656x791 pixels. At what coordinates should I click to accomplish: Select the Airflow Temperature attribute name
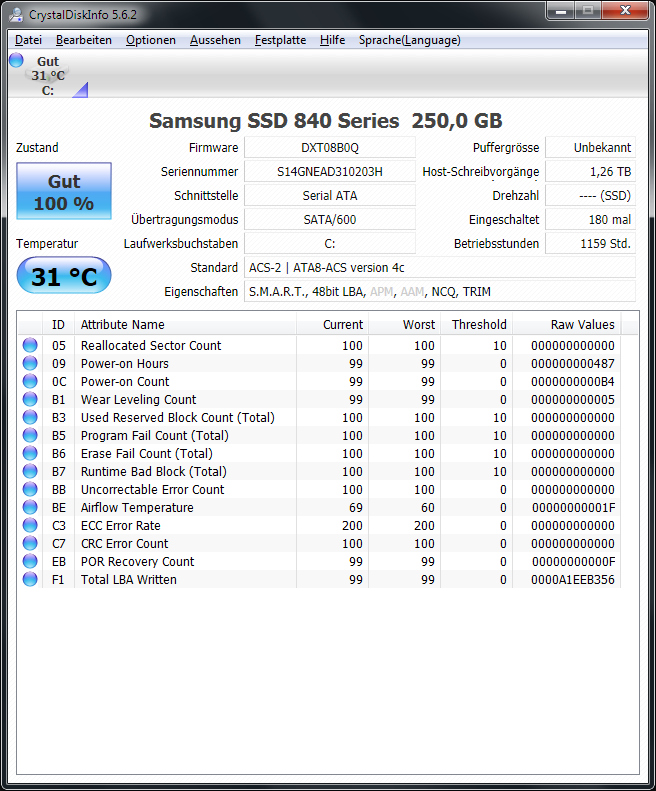[137, 507]
